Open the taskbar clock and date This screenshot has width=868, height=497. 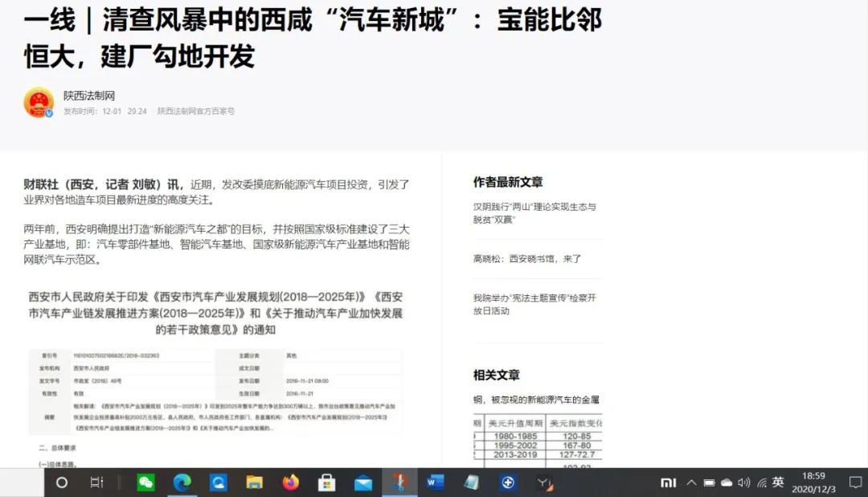(x=813, y=483)
